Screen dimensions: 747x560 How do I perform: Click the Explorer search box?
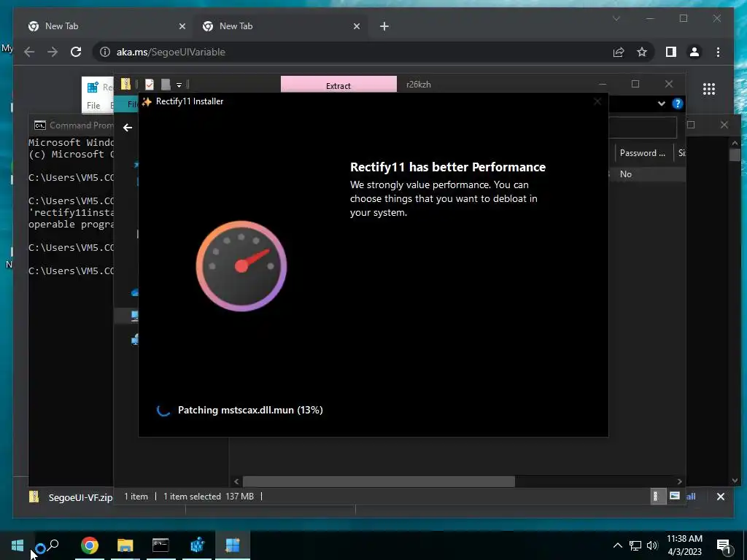(x=642, y=128)
